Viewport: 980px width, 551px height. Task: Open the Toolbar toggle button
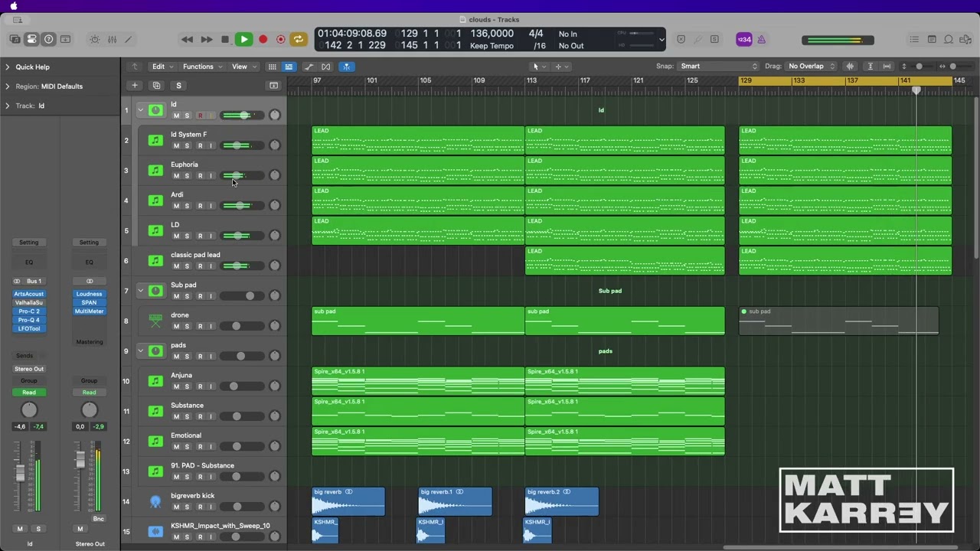click(66, 39)
